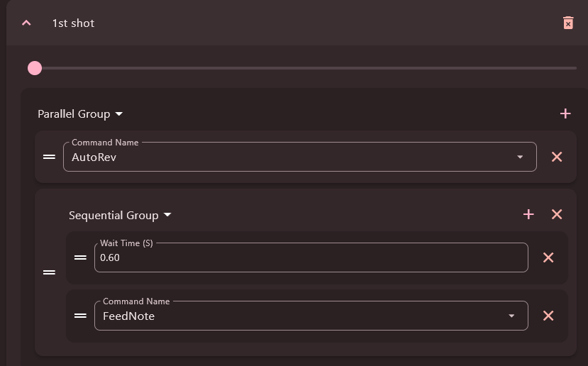Image resolution: width=588 pixels, height=366 pixels.
Task: Remove the AutoRev command
Action: coord(557,157)
